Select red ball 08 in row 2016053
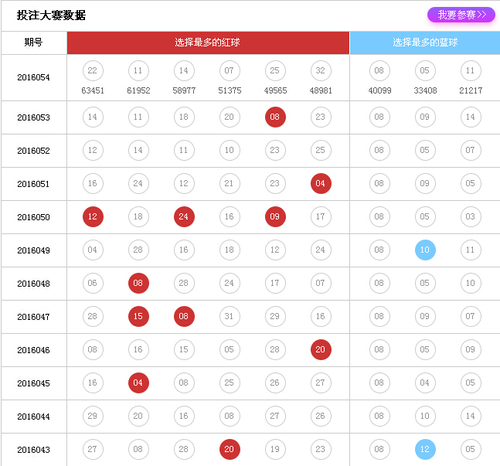Screen dimensions: 500x466 [275, 117]
